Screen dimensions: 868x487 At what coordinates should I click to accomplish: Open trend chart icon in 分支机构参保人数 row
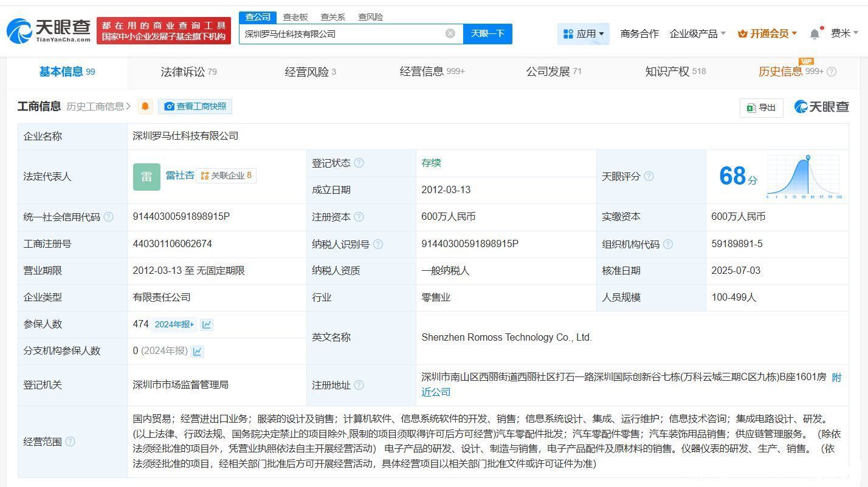click(197, 351)
